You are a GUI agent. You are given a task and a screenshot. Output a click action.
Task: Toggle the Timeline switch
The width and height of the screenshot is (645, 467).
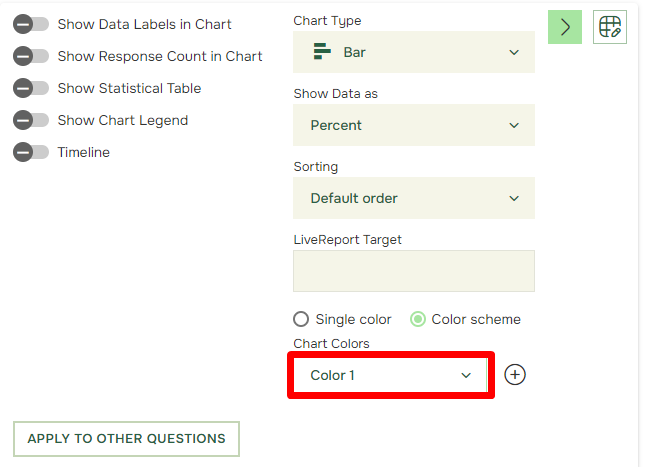click(x=31, y=152)
